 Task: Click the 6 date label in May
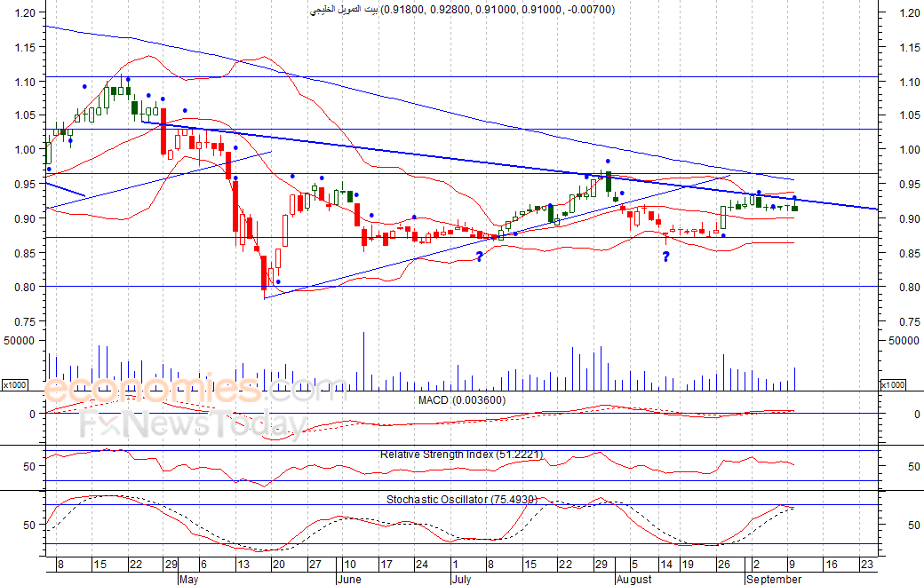click(x=203, y=565)
